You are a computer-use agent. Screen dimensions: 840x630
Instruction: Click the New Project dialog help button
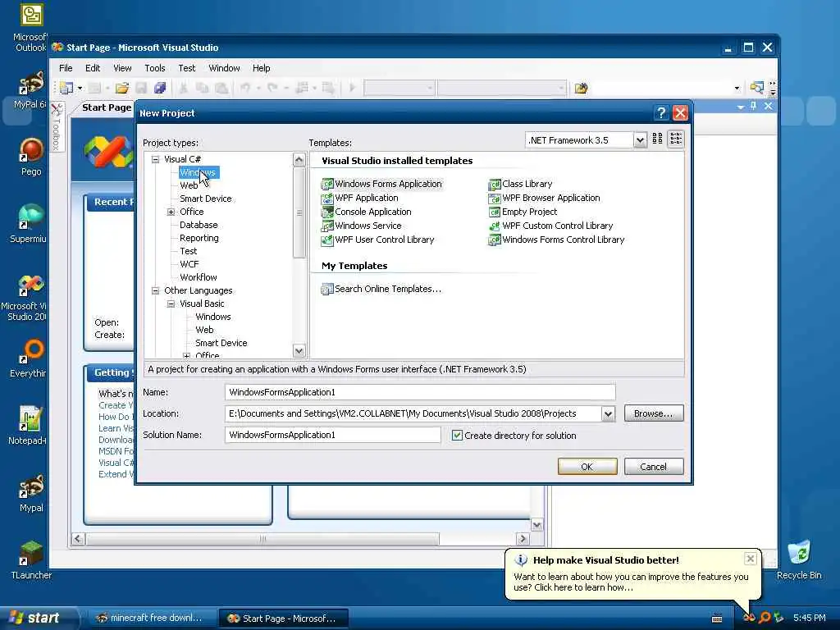pyautogui.click(x=661, y=113)
